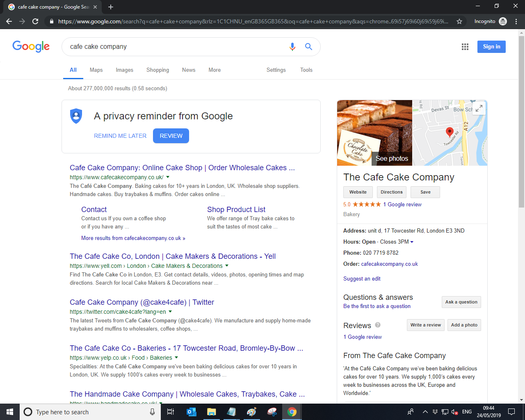
Task: Start voice search with the microphone icon
Action: 292,47
